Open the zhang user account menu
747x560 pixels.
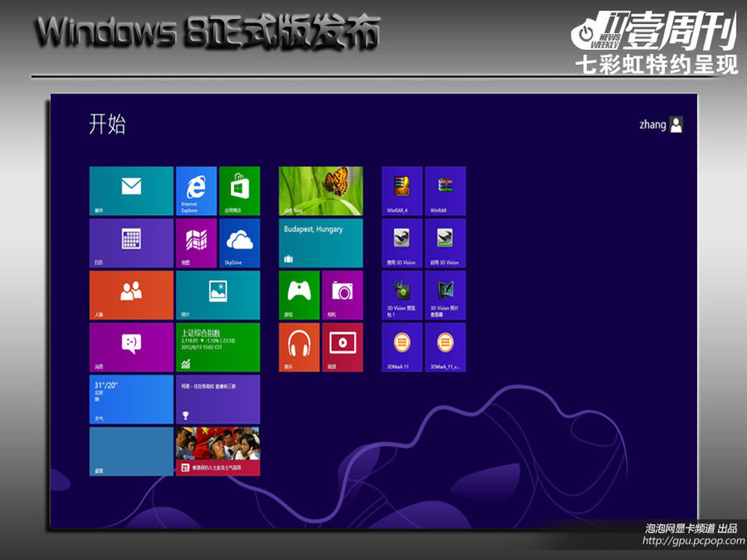(661, 125)
